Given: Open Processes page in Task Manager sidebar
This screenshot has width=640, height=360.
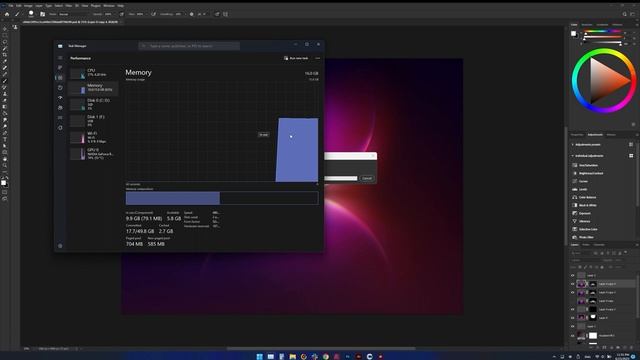Looking at the screenshot, I should pyautogui.click(x=60, y=67).
